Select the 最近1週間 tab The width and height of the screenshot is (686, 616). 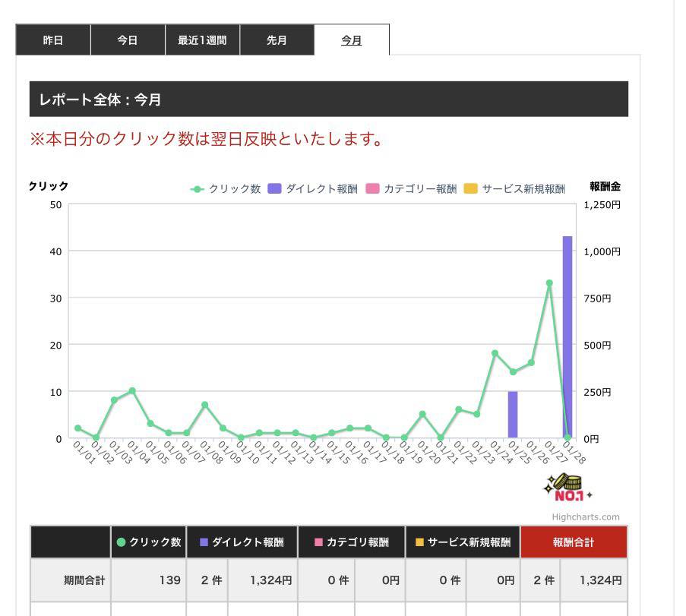[x=202, y=40]
